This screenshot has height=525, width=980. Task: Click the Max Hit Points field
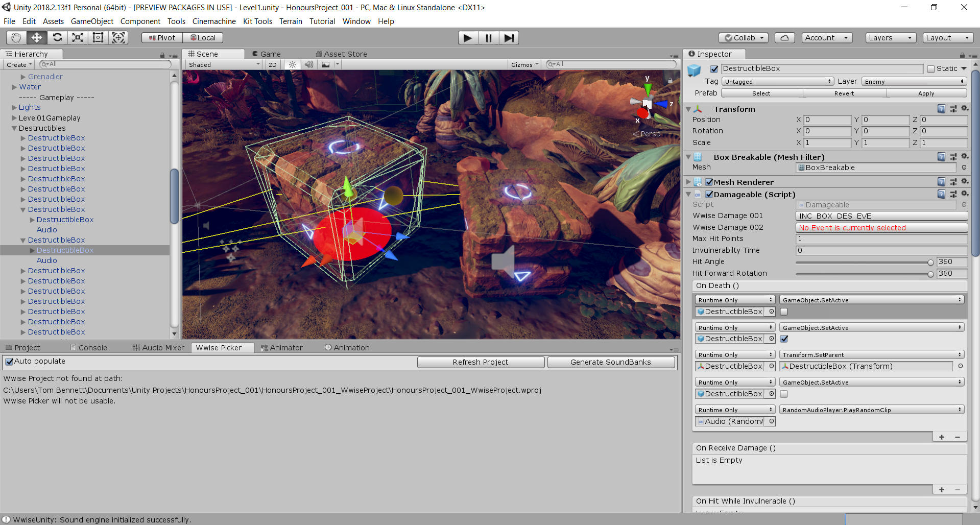click(x=881, y=239)
